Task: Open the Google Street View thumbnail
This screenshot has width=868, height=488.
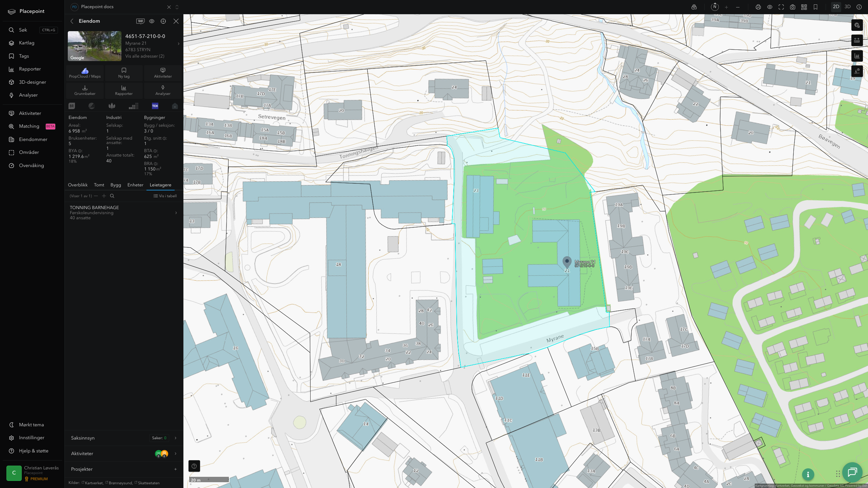Action: coord(95,46)
